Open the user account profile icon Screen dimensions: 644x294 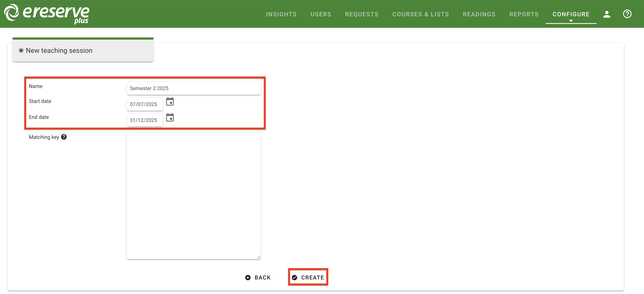coord(607,14)
